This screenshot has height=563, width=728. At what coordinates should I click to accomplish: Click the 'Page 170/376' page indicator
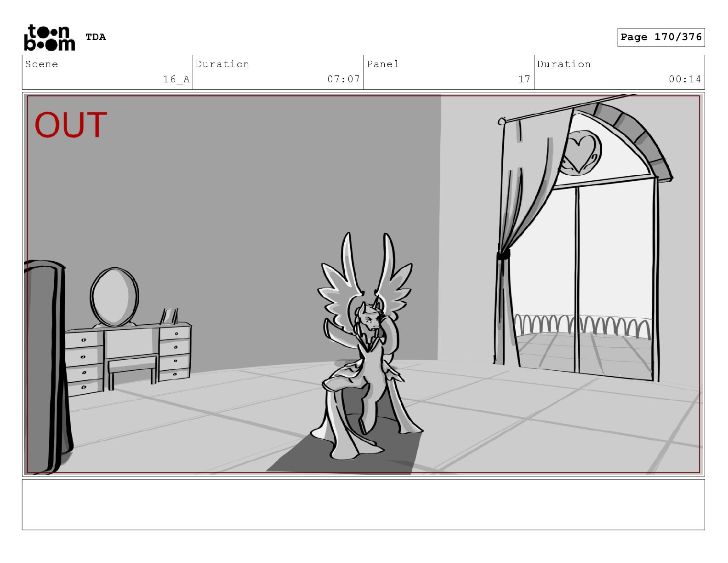[661, 37]
